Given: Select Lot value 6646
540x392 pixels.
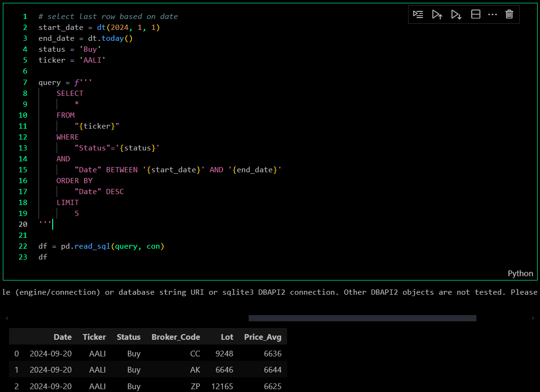Looking at the screenshot, I should [224, 370].
